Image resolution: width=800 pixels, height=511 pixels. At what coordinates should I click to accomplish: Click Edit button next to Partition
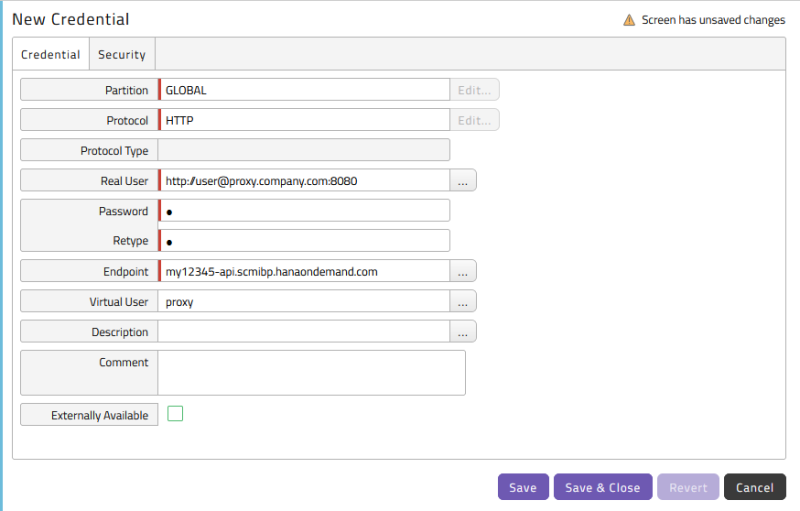[474, 90]
